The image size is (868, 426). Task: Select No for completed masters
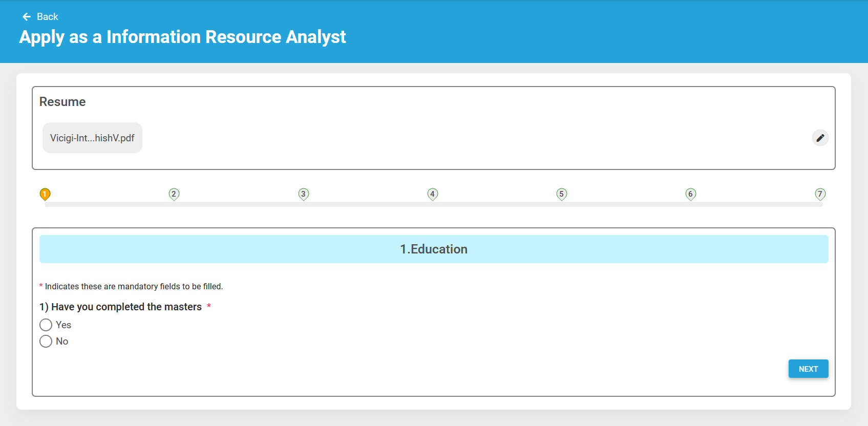(x=46, y=342)
